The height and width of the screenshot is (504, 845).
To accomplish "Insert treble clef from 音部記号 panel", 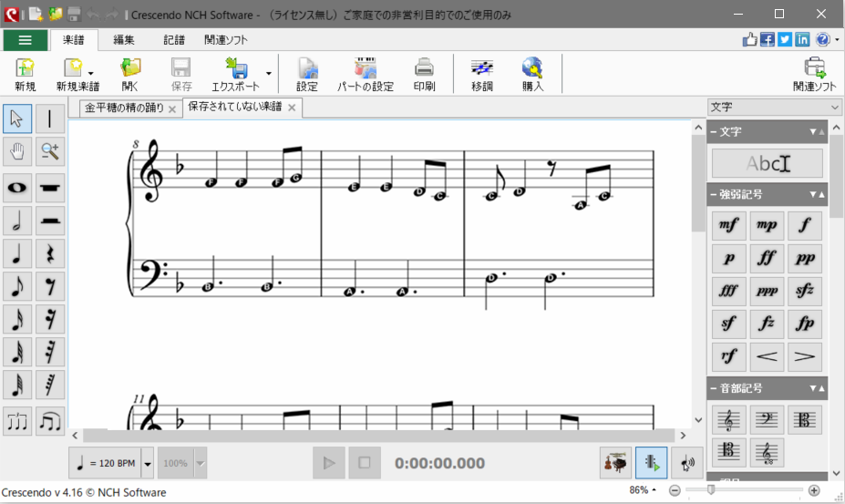I will (x=728, y=420).
